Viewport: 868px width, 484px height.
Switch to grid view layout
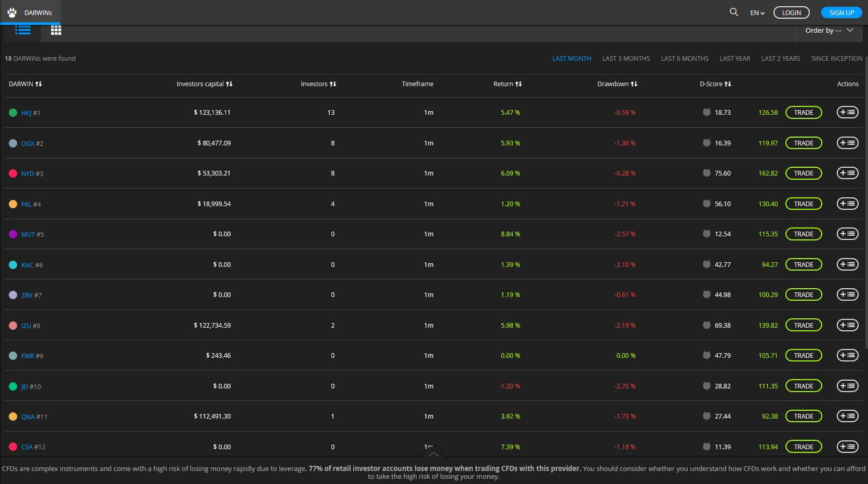[x=56, y=30]
